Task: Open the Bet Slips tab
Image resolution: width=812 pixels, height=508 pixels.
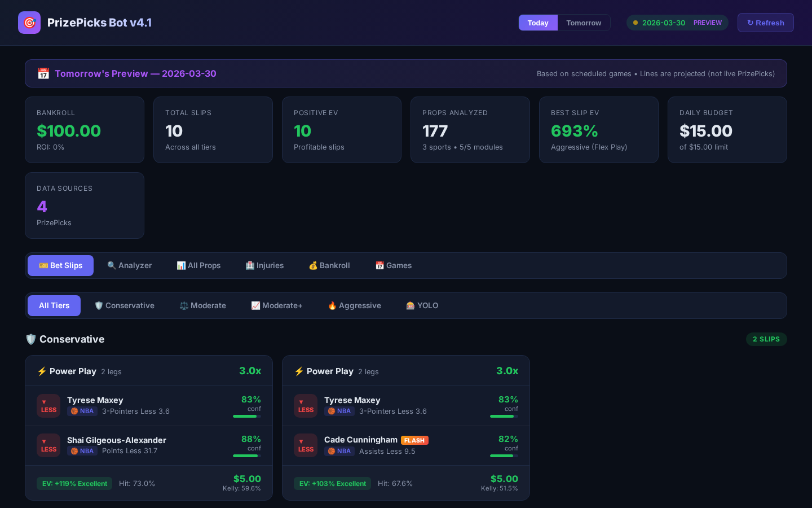Action: tap(60, 265)
